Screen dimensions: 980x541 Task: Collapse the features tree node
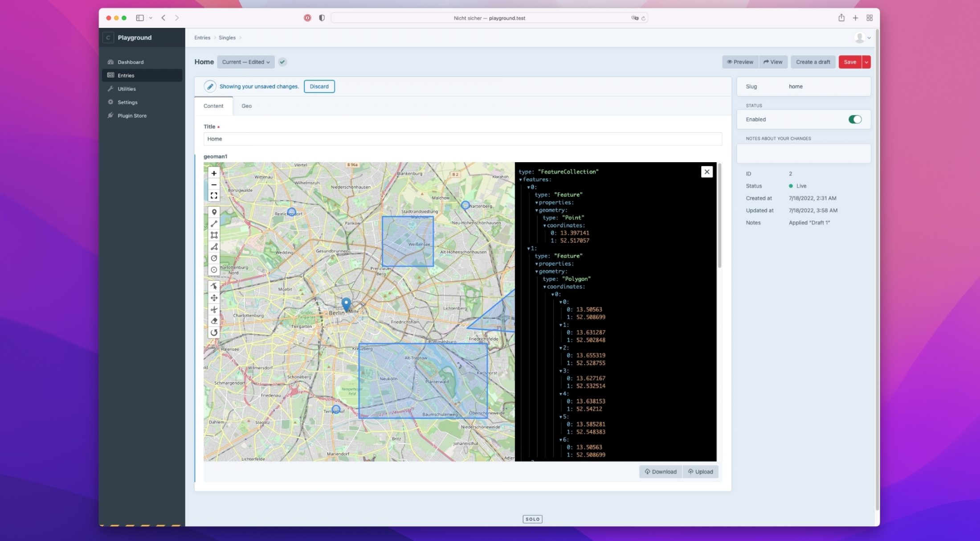[521, 180]
